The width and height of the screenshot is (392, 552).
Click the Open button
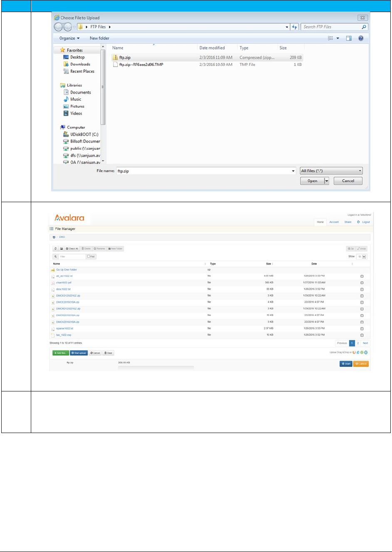click(x=313, y=181)
